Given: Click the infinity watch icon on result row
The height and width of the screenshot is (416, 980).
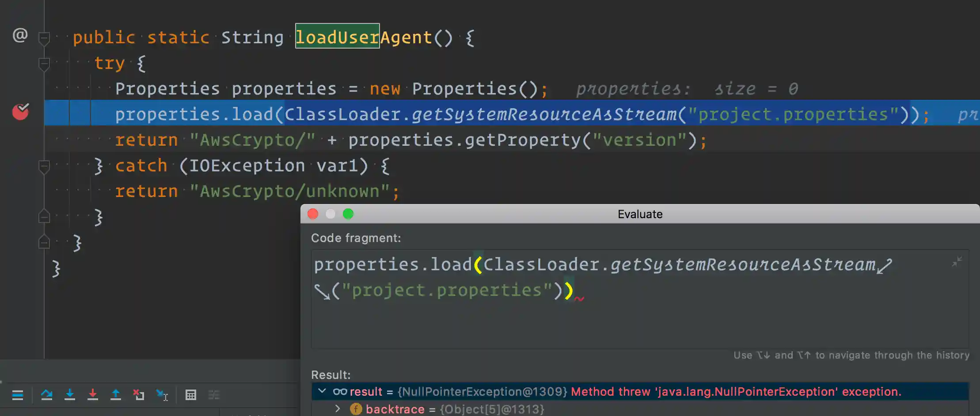Looking at the screenshot, I should pos(340,392).
